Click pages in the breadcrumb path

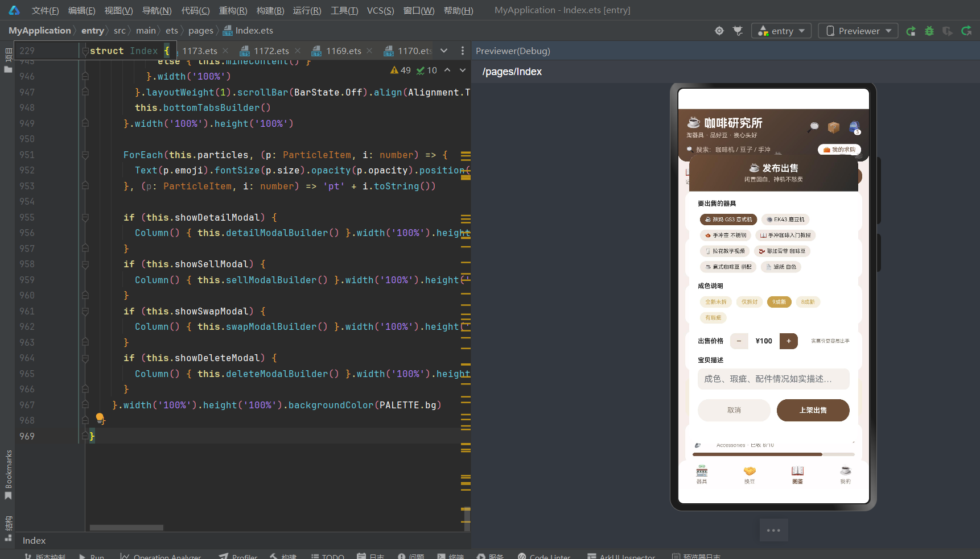(x=201, y=31)
